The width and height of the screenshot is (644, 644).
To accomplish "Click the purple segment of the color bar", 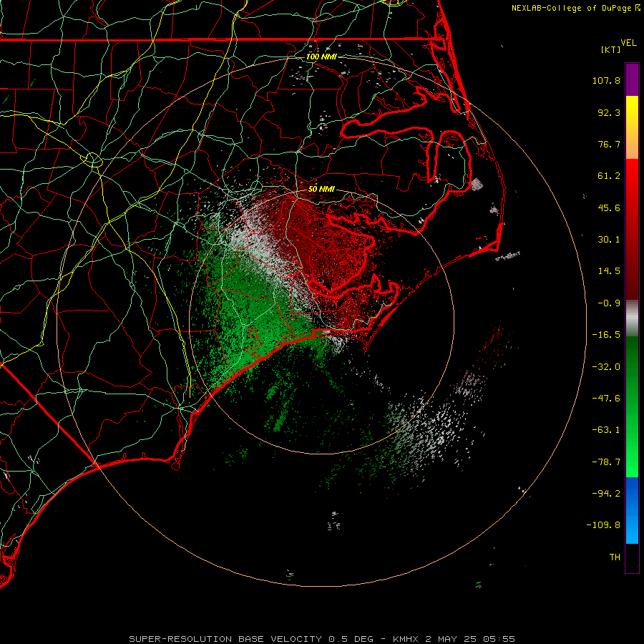I will 632,79.
